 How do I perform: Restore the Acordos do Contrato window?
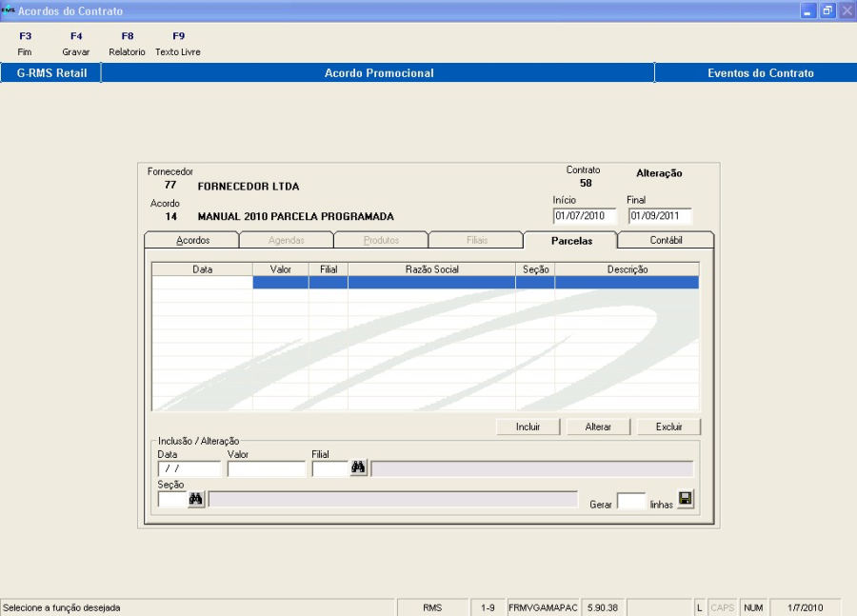(x=827, y=10)
